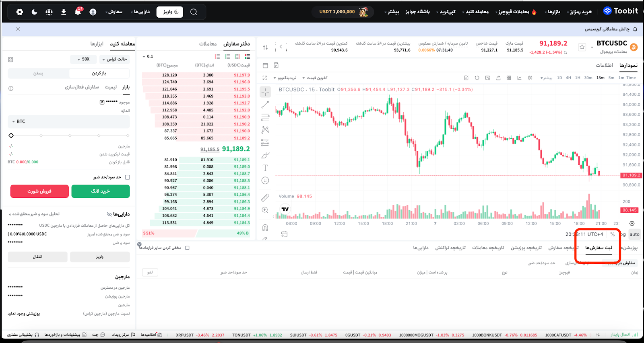
Task: Switch to dark mode with the moon icon
Action: pos(34,12)
